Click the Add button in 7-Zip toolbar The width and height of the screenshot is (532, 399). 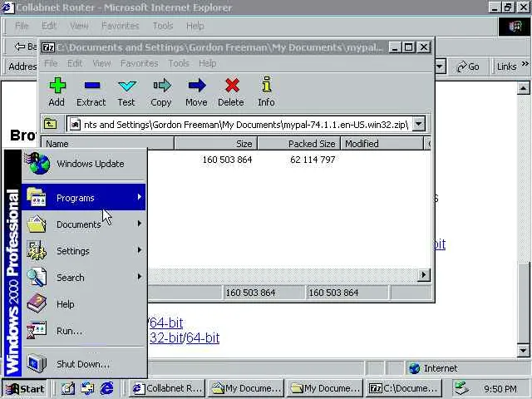57,91
